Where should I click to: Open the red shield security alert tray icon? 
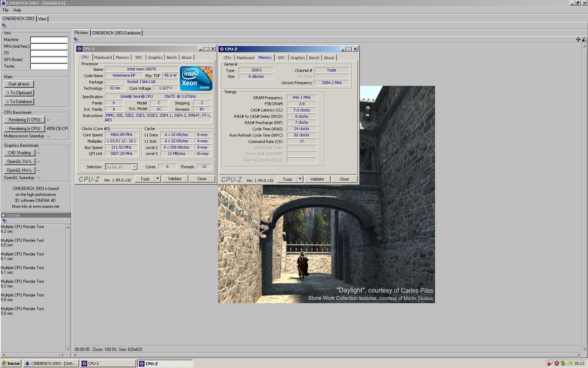tap(556, 363)
